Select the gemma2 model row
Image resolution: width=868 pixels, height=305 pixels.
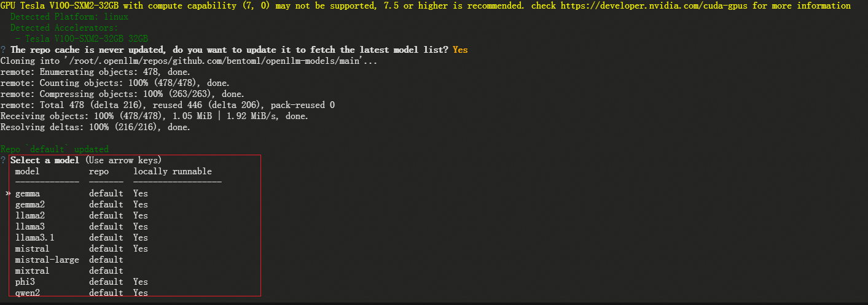click(81, 204)
